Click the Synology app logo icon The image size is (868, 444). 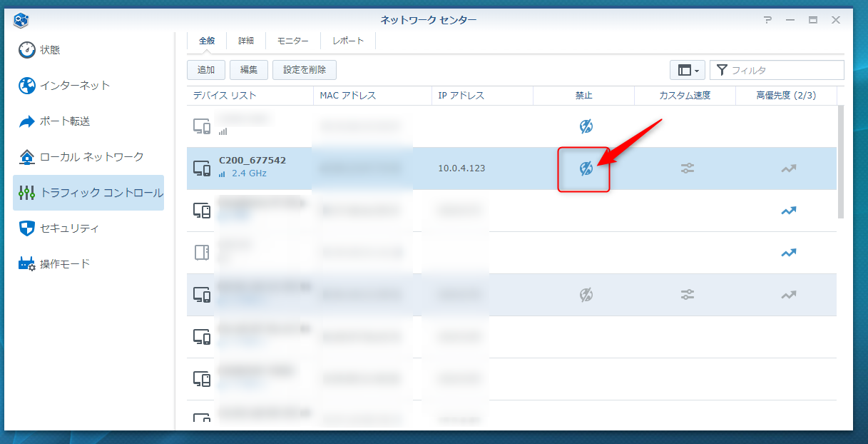click(21, 20)
